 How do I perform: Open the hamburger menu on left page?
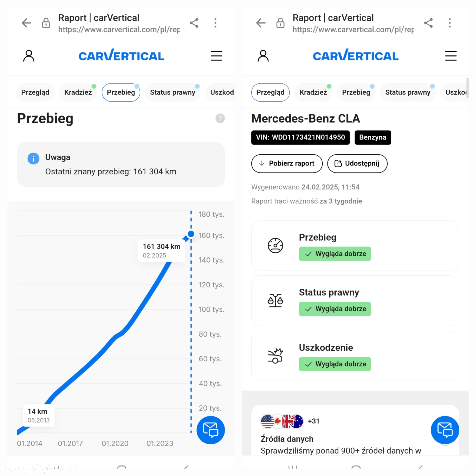coord(216,56)
